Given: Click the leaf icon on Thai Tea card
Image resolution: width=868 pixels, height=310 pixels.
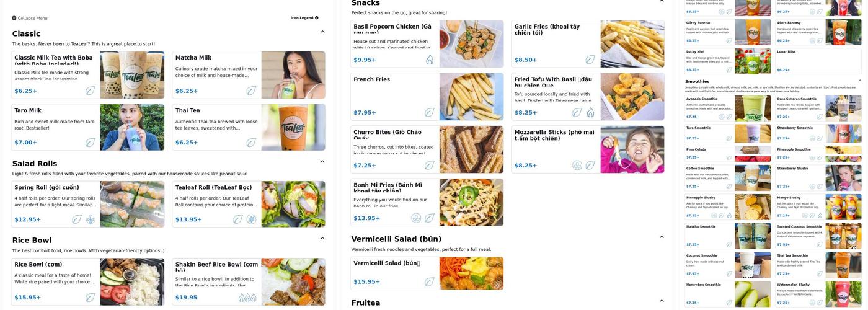Looking at the screenshot, I should pos(251,143).
